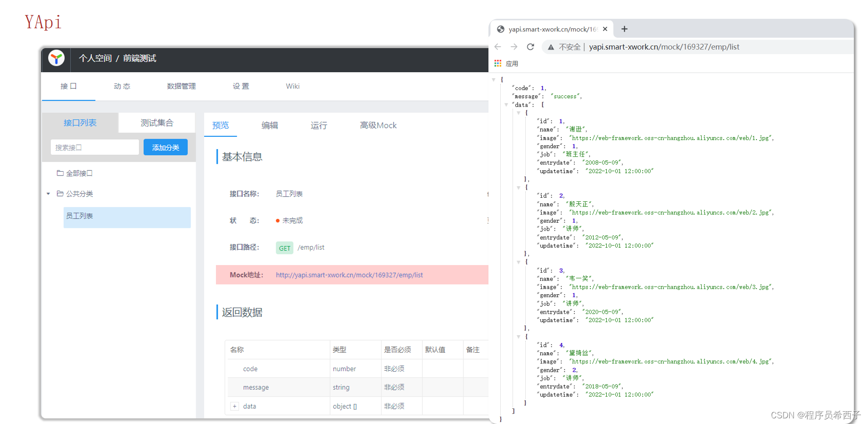Click the /emp/list path text
This screenshot has width=868, height=424.
coord(311,248)
